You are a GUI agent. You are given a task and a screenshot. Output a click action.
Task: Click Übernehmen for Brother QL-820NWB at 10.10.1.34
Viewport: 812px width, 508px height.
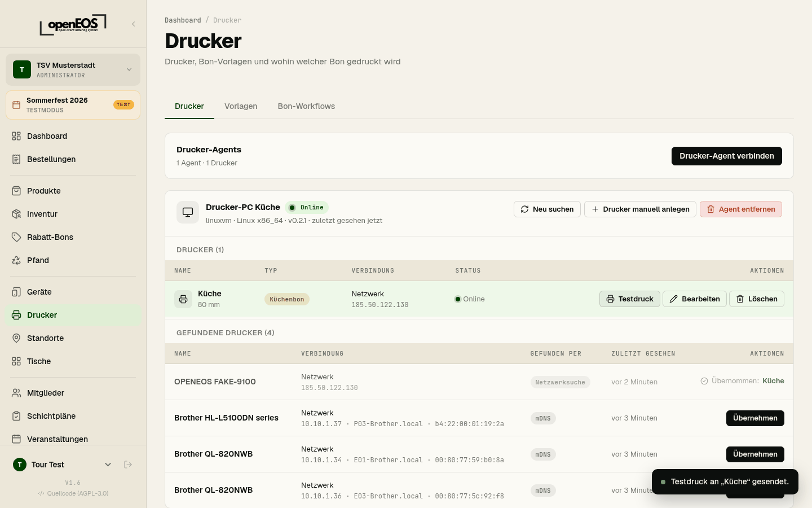coord(755,454)
